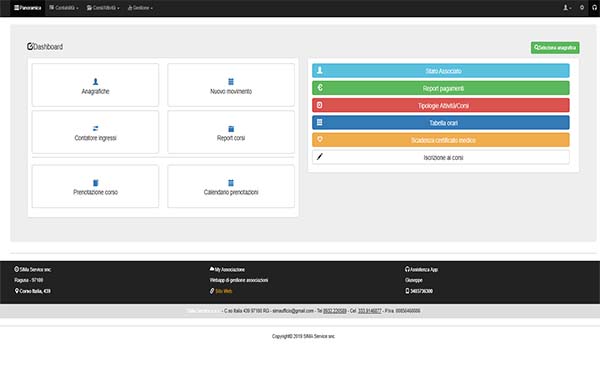Viewport: 600px width, 376px height.
Task: Open the orange Sito Web link
Action: pyautogui.click(x=224, y=291)
